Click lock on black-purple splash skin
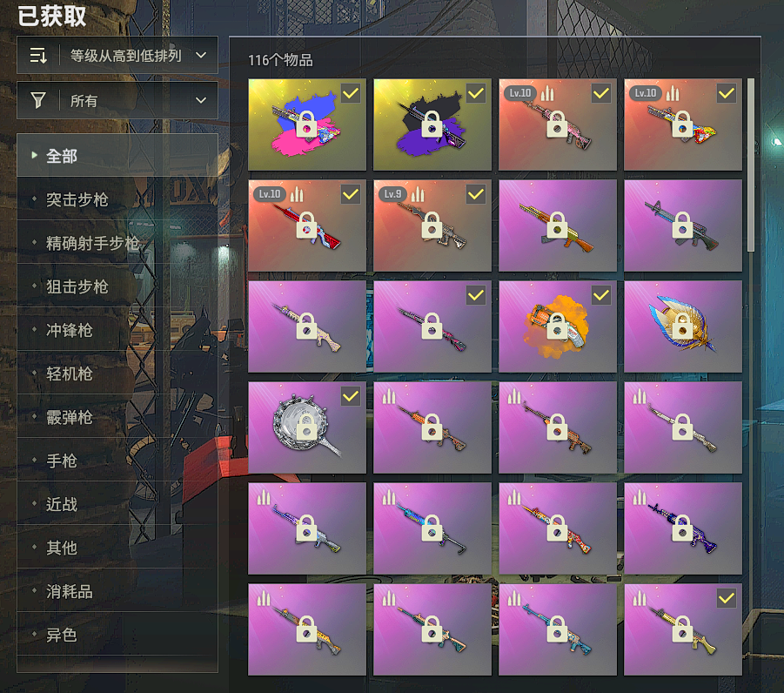This screenshot has width=784, height=693. (x=432, y=124)
